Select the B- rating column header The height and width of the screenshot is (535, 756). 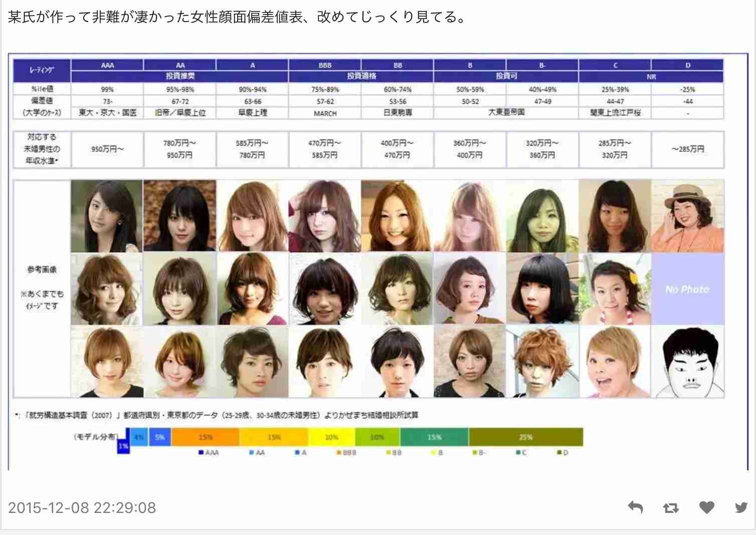542,65
